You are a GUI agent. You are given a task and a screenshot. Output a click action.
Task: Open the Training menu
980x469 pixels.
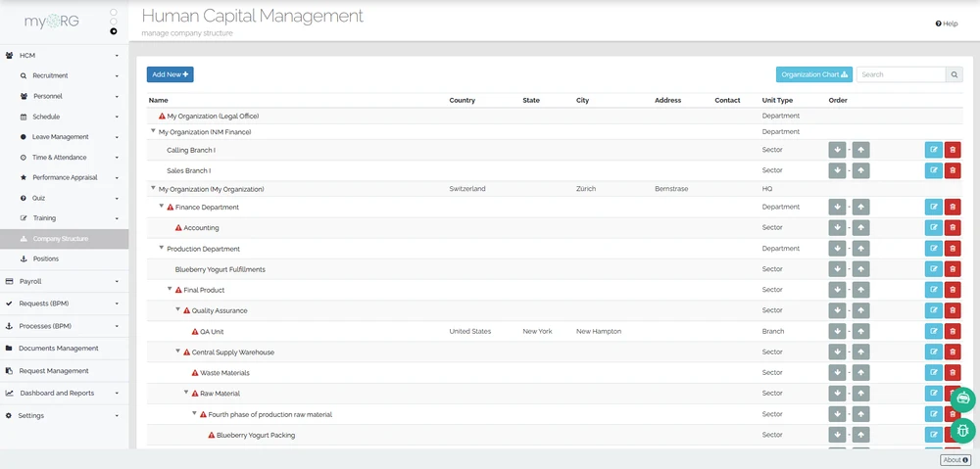[x=65, y=218]
